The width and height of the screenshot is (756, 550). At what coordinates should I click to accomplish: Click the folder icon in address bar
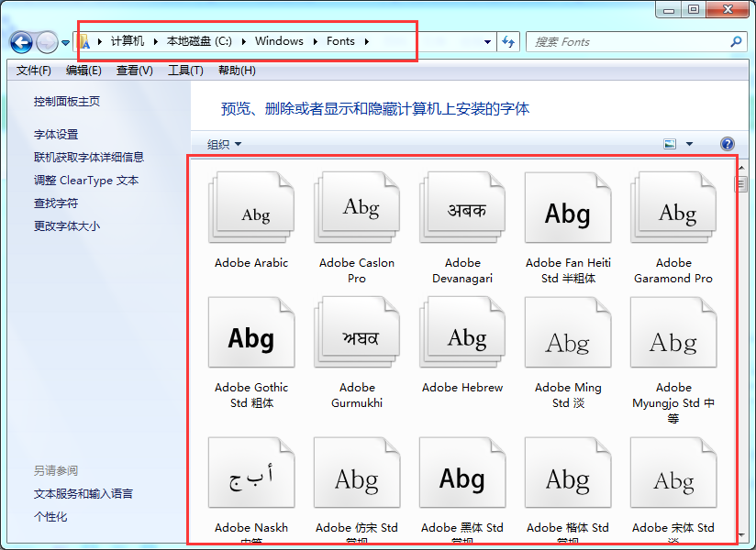pyautogui.click(x=84, y=42)
